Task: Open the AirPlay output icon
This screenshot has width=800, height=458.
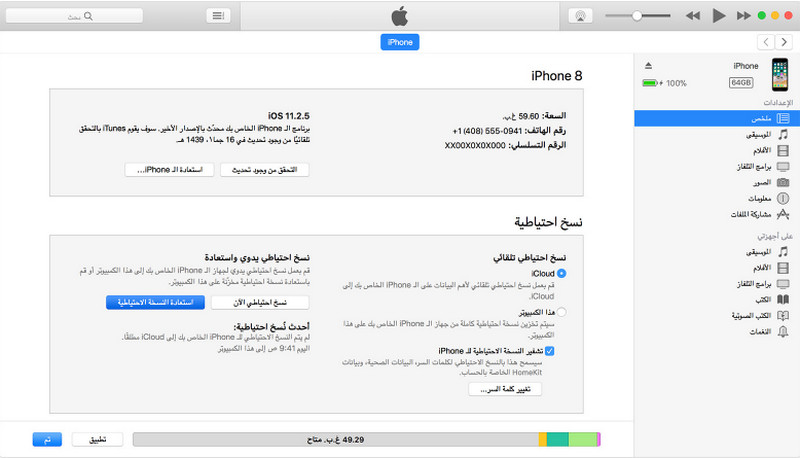Action: point(580,16)
